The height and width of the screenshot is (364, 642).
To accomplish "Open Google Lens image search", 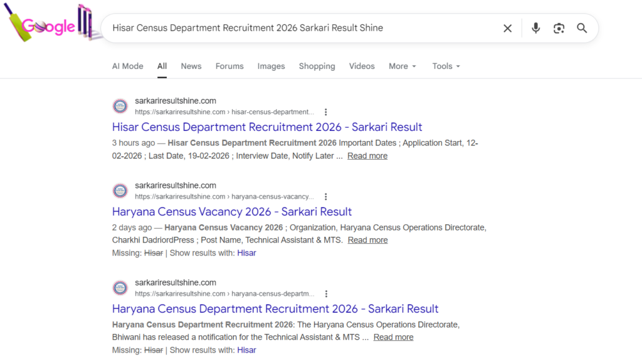I will (x=559, y=28).
